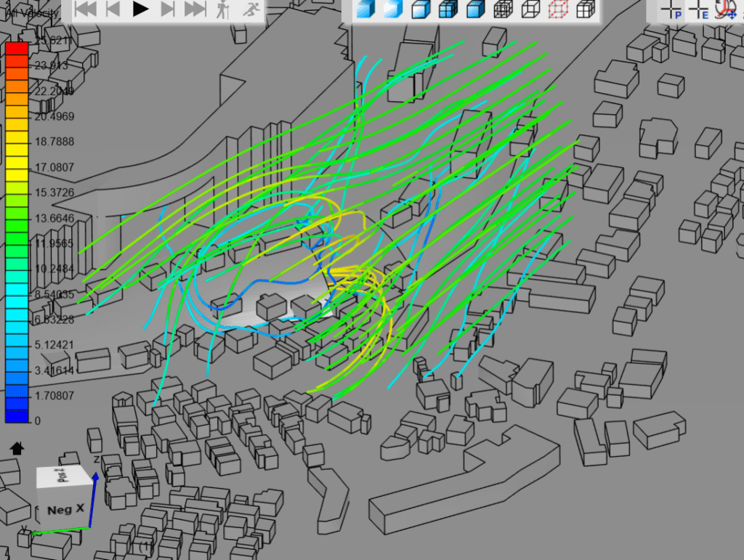Open the rotation axes orbit tool
The width and height of the screenshot is (744, 560).
(x=724, y=9)
